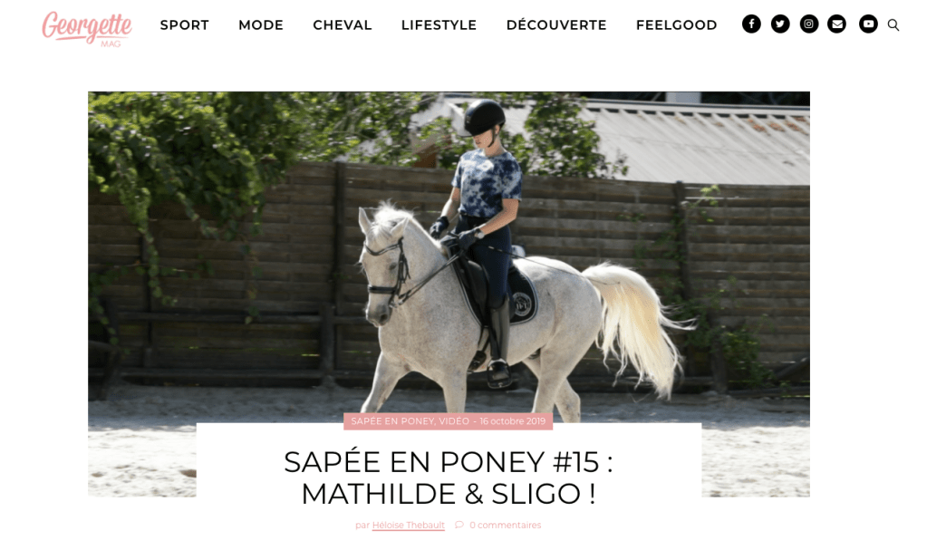Open the Instagram social icon

809,24
